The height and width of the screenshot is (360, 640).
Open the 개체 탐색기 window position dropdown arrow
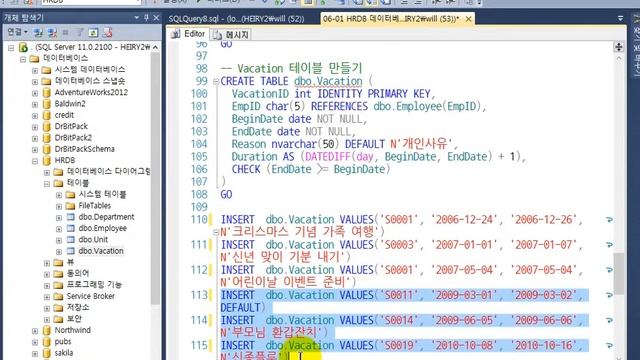click(x=137, y=18)
